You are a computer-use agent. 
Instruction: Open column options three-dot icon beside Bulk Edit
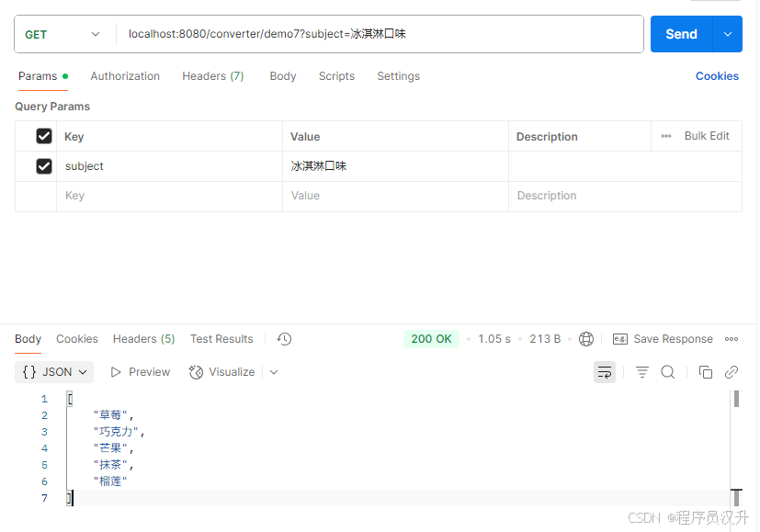666,136
